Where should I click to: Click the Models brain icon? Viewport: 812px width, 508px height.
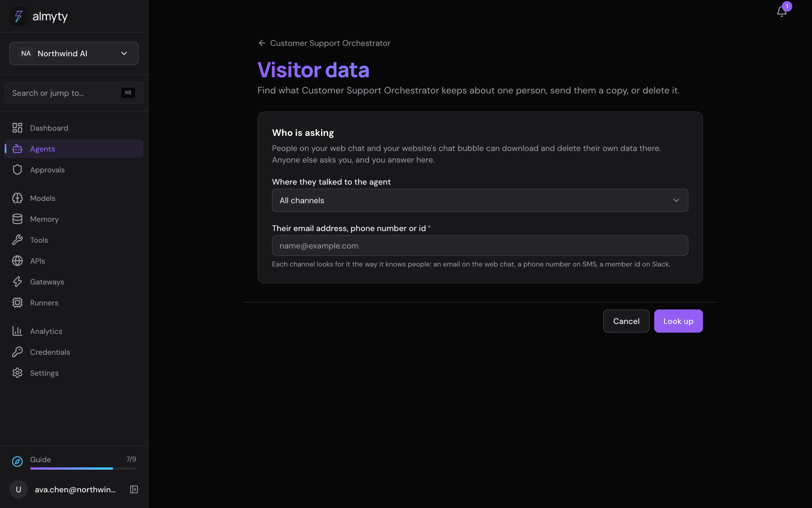coord(17,198)
